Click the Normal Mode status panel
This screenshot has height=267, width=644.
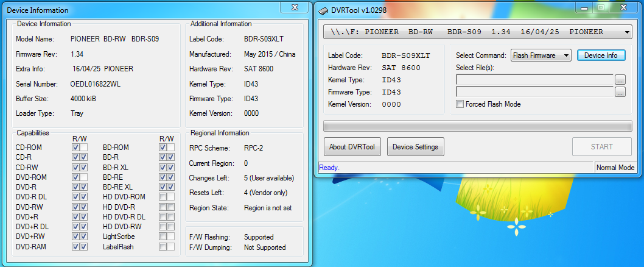tap(615, 168)
